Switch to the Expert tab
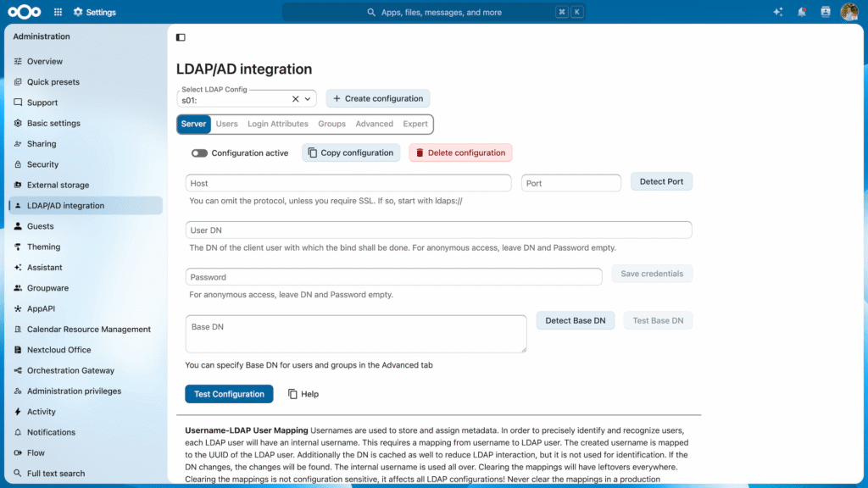The image size is (868, 488). [415, 124]
